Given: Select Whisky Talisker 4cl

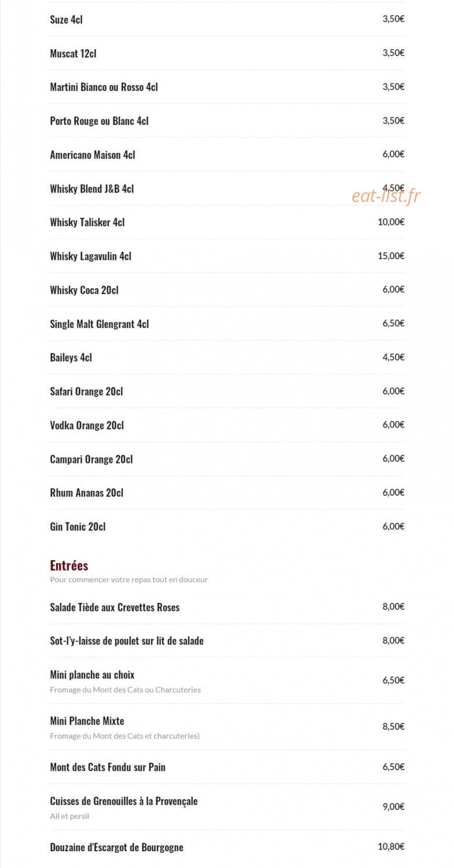Looking at the screenshot, I should (87, 223).
